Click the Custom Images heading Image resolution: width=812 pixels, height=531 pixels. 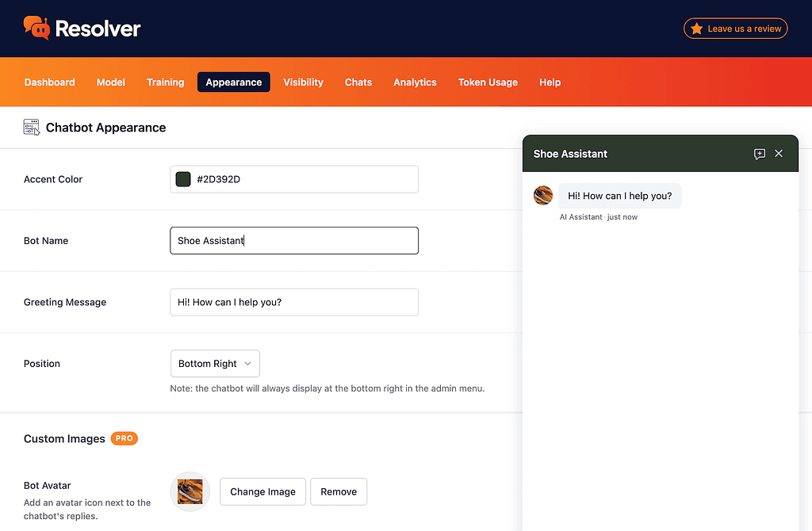pos(64,439)
